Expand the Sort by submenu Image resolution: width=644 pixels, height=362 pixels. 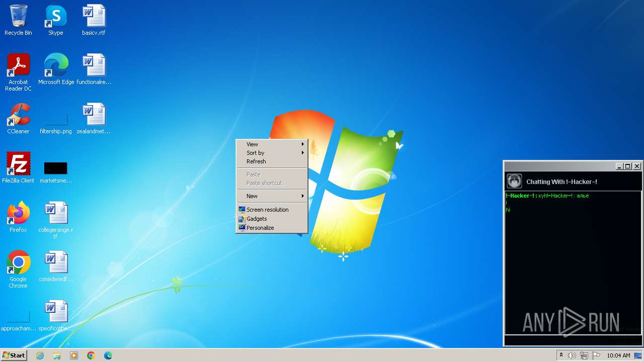coord(272,153)
